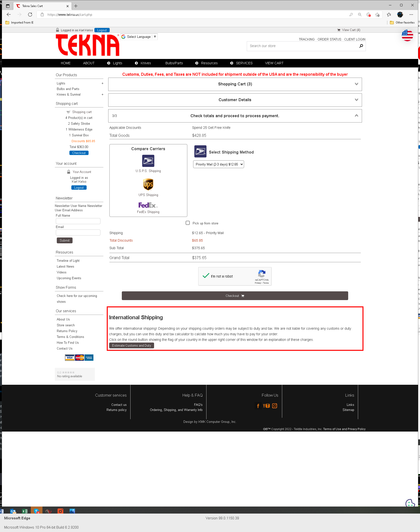Open the shipping method dropdown

tap(218, 164)
